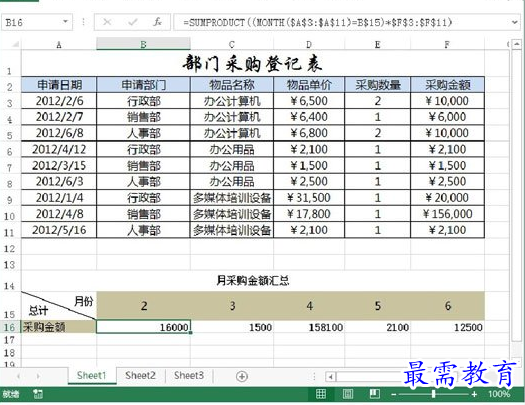Image resolution: width=525 pixels, height=405 pixels.
Task: Add a new sheet with plus button
Action: pos(242,376)
